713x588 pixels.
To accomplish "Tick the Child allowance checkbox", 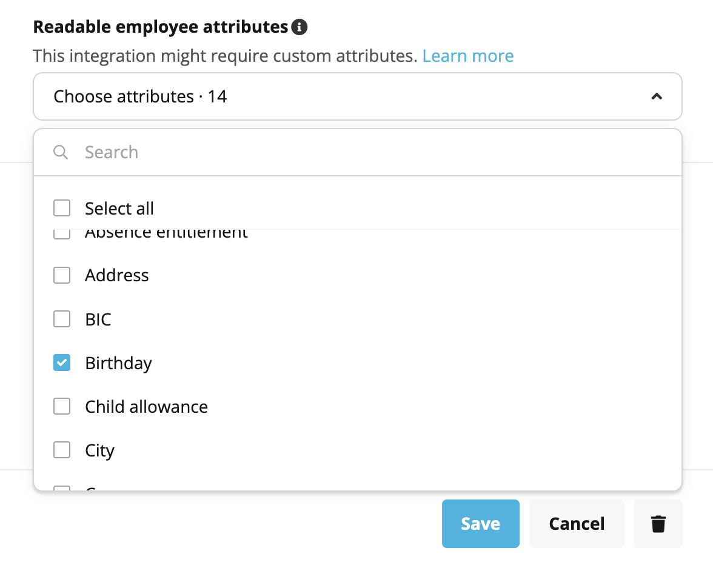I will 62,407.
